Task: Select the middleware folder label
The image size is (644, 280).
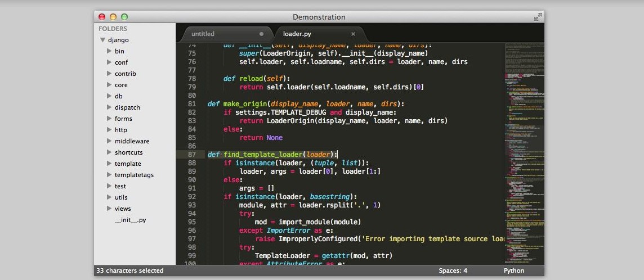Action: coord(132,141)
